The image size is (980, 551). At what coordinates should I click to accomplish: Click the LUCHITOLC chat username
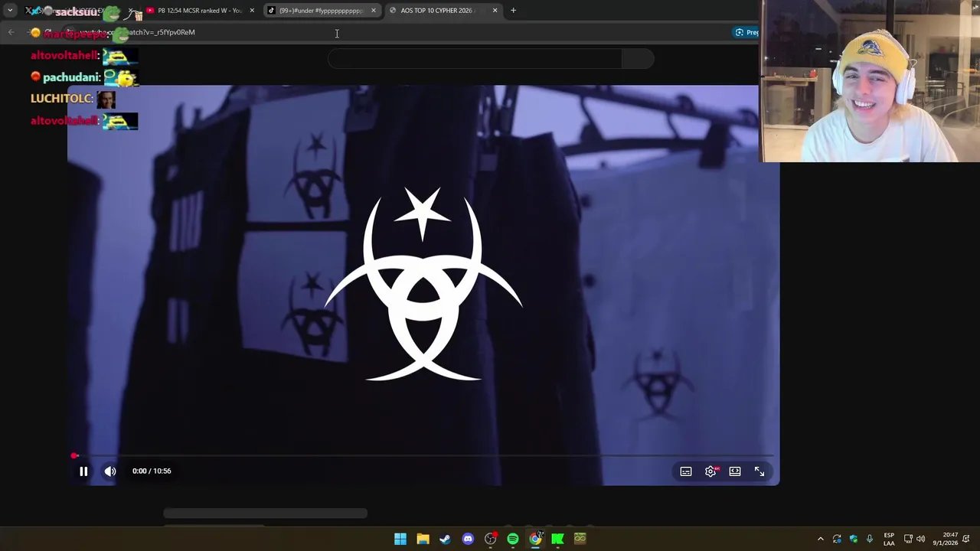pos(61,99)
